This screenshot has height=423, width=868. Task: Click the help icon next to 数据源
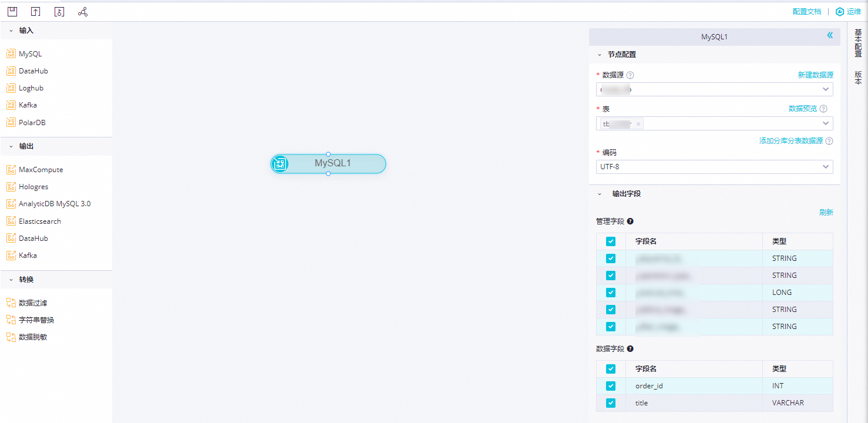click(630, 75)
